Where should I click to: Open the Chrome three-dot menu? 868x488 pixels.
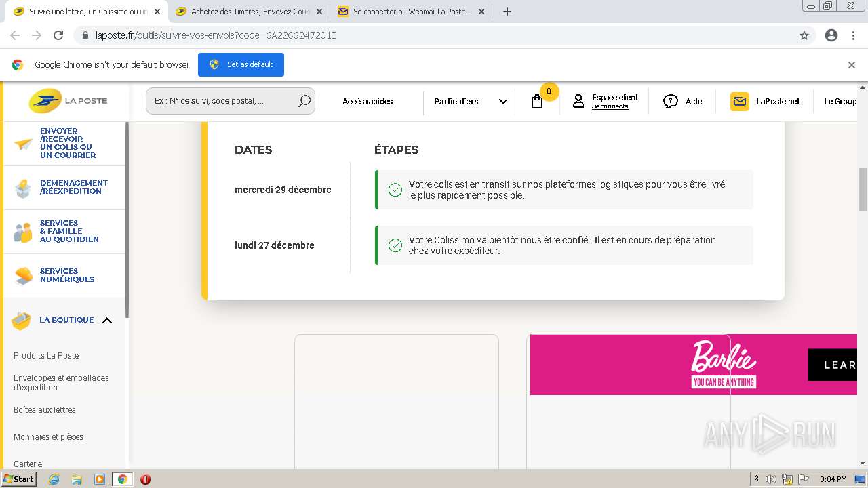click(x=853, y=35)
